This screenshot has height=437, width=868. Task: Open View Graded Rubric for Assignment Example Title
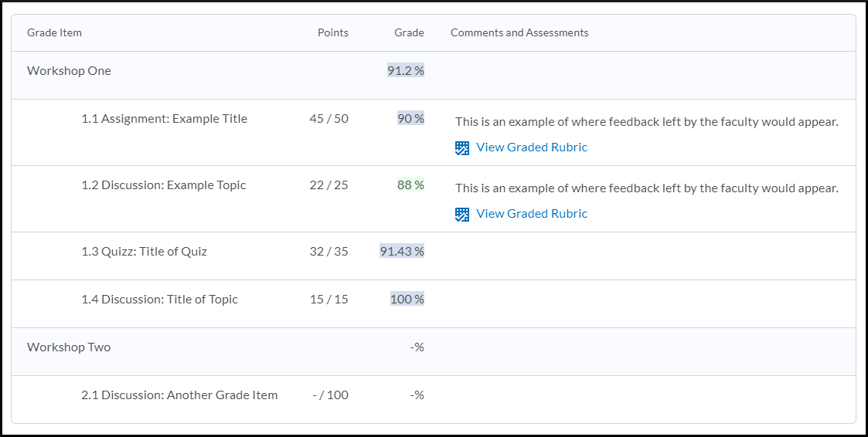532,147
